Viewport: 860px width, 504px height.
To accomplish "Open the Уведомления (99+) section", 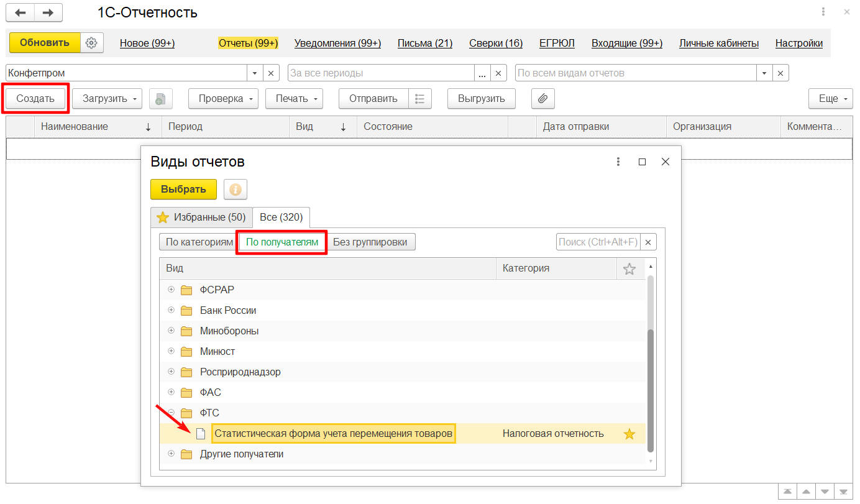I will [337, 43].
